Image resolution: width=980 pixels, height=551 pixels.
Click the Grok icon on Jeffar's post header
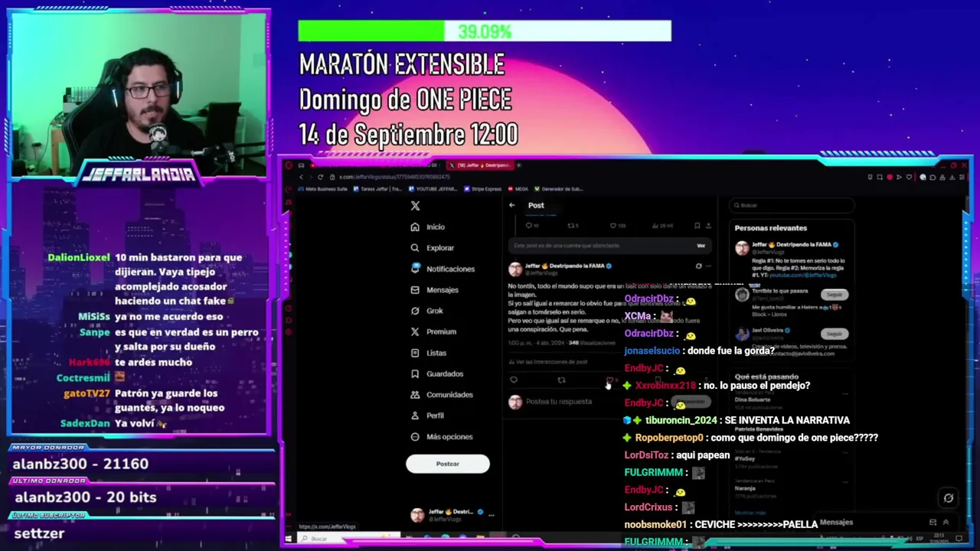point(698,266)
